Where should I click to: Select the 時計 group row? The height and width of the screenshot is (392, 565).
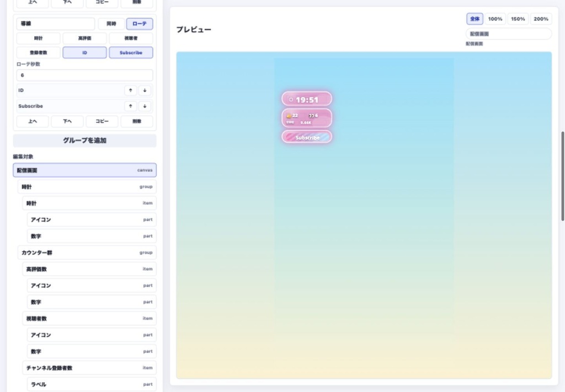pos(87,187)
